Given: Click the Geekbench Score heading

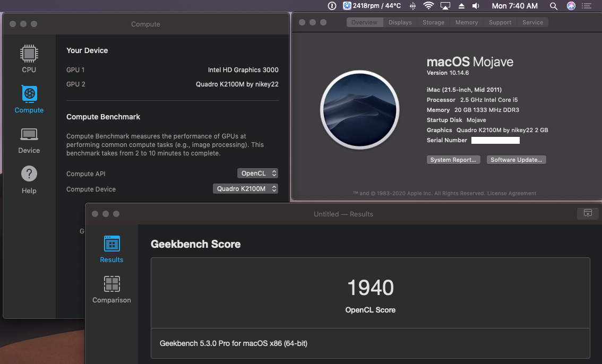Looking at the screenshot, I should (195, 244).
